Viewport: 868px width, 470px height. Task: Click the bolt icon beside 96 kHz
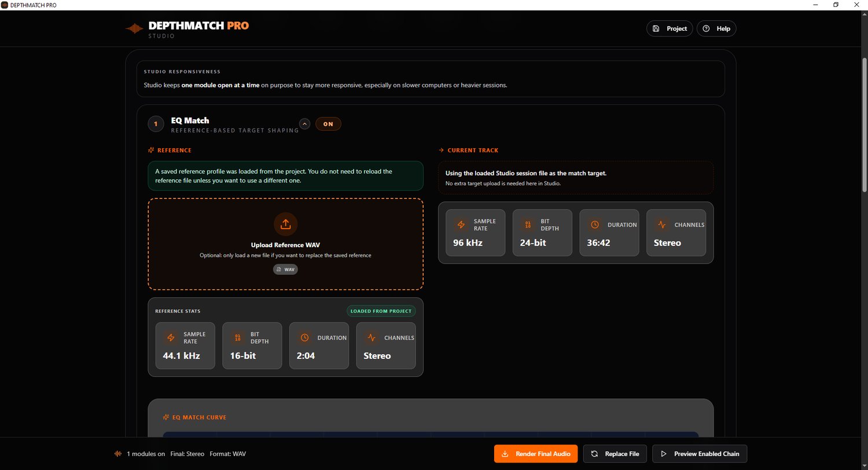[x=461, y=225]
